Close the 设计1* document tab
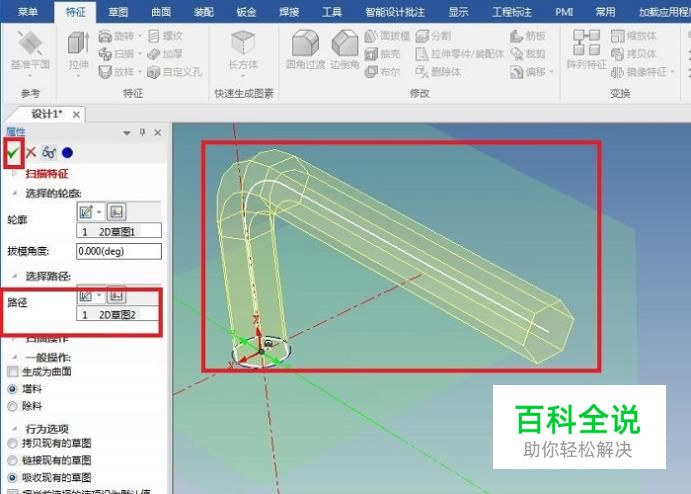The height and width of the screenshot is (494, 691). (76, 115)
